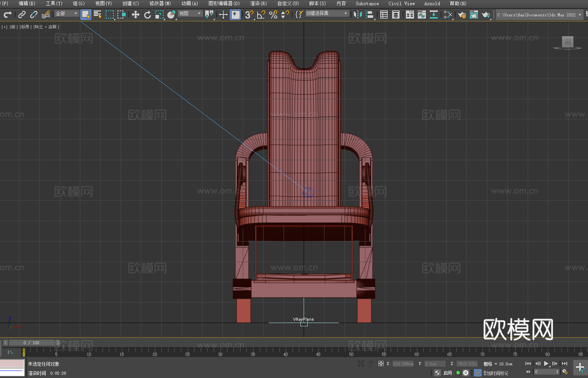Choose the Rectangular Selection Region tool
Viewport: 588px width, 378px height.
[x=110, y=14]
